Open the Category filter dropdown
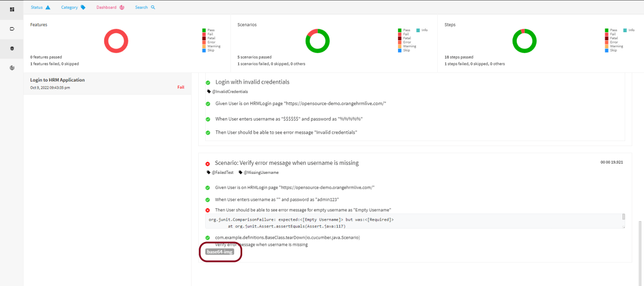Viewport: 644px width, 286px height. click(x=73, y=8)
